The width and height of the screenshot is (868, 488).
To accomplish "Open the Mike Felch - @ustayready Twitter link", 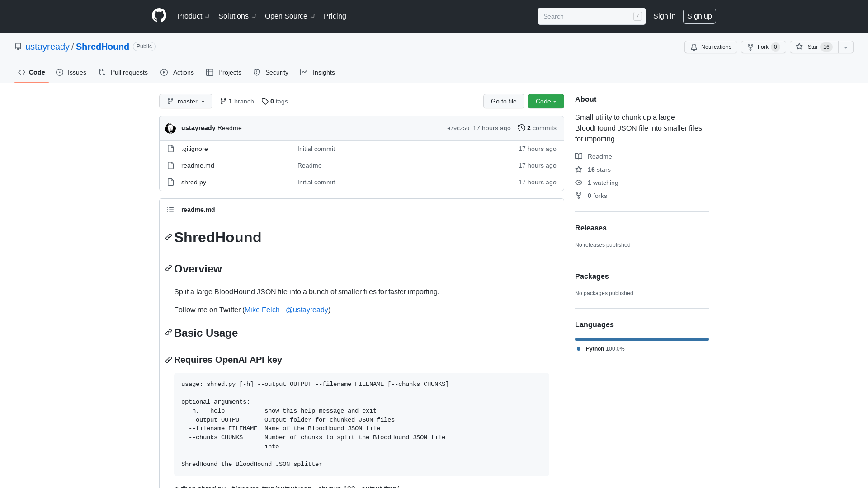I will (x=286, y=310).
